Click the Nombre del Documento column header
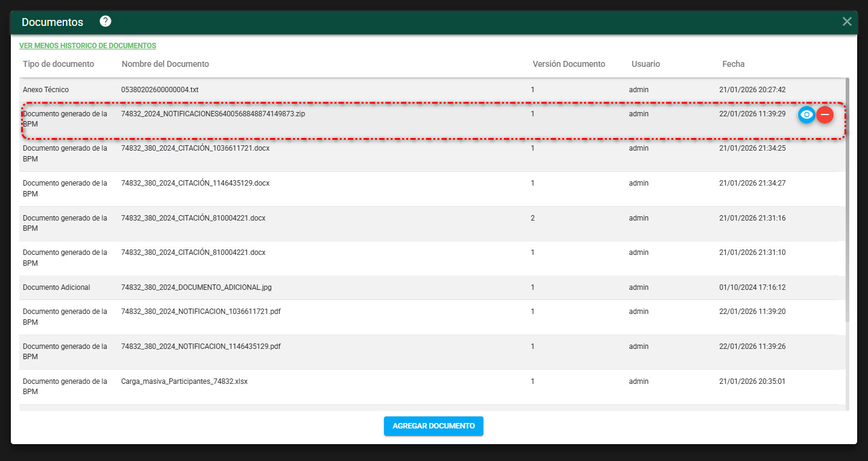The image size is (868, 461). point(165,64)
